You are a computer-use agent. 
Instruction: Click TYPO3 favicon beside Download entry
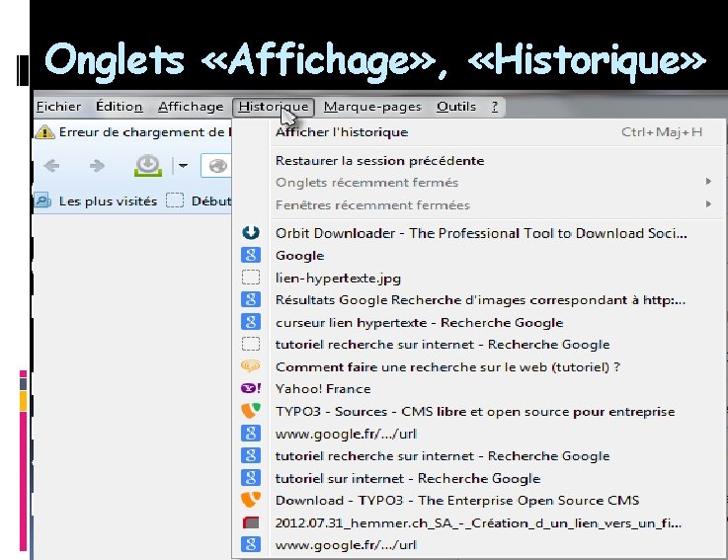pos(251,500)
